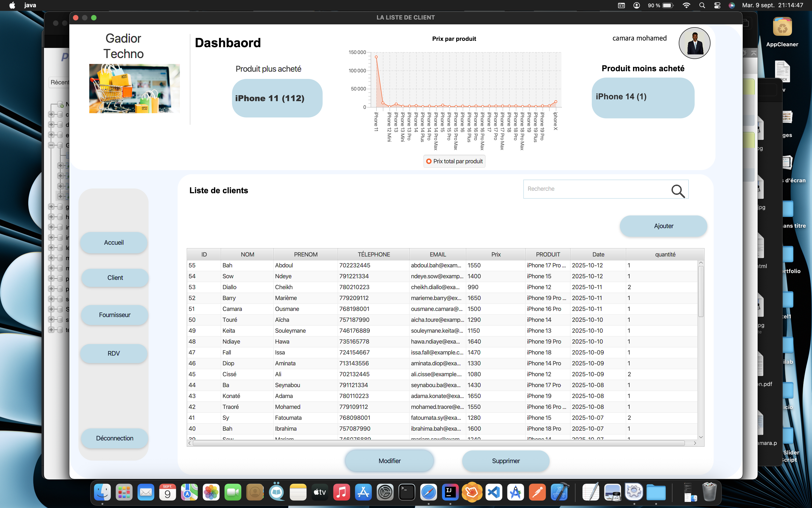This screenshot has height=508, width=812.
Task: Click the NOM column header
Action: point(247,254)
